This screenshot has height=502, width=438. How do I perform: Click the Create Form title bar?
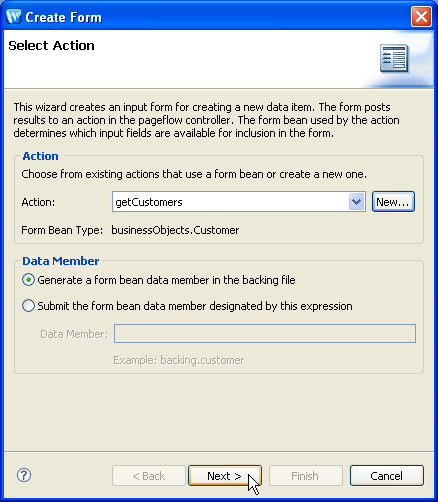(213, 17)
